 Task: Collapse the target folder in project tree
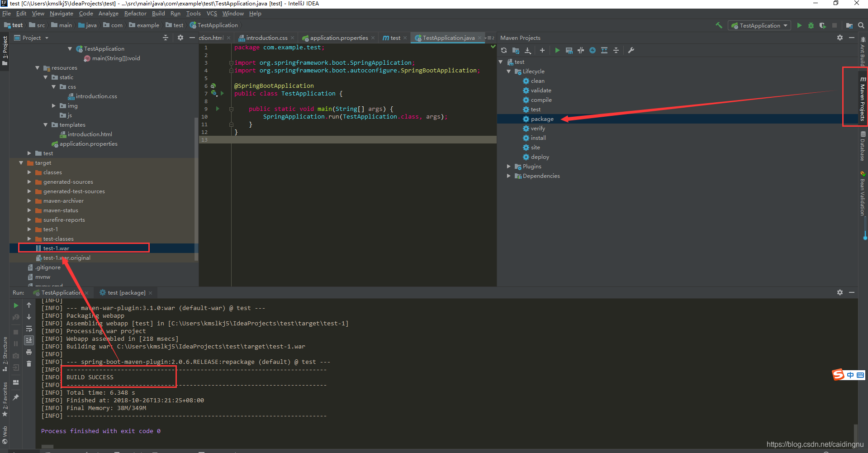coord(21,163)
